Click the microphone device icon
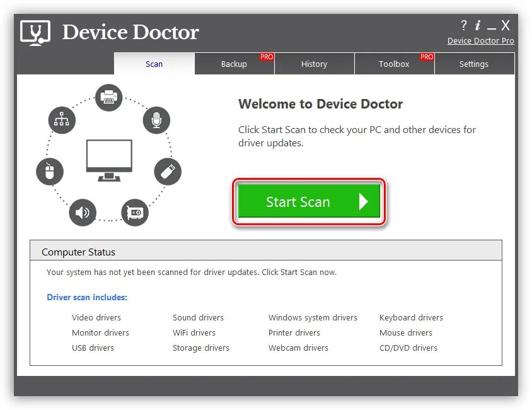Screen dimensions: 532x410 coord(156,120)
